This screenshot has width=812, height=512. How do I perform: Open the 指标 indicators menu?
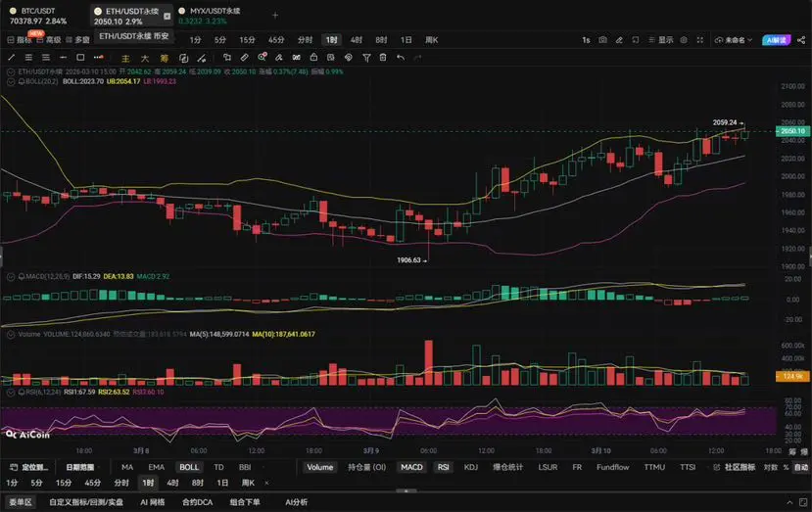(20, 40)
